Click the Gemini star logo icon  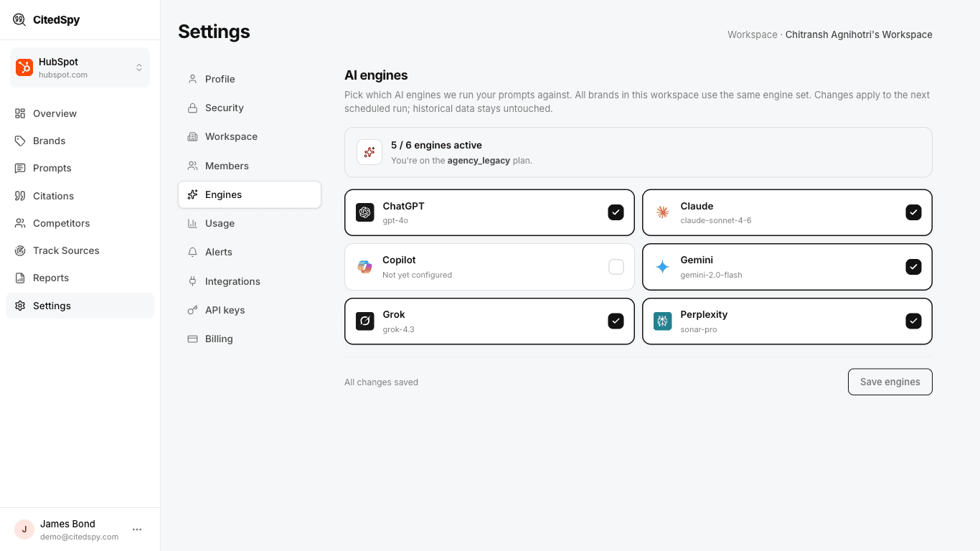click(663, 267)
